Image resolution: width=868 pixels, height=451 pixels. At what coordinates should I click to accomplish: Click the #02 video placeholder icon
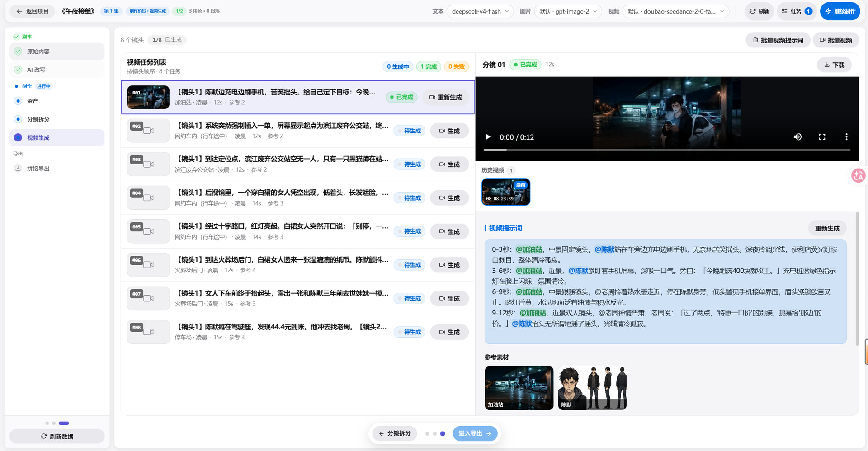pos(148,131)
